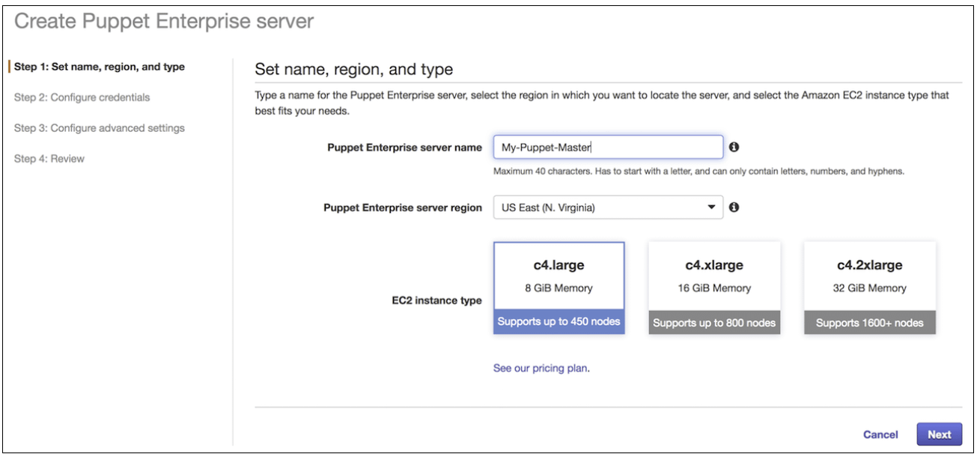Click info icon beside server region dropdown
Screen dimensions: 980x457
[734, 208]
